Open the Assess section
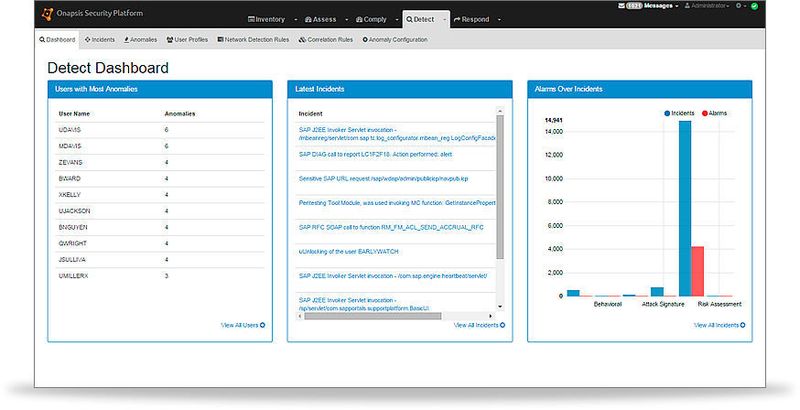Screen dimensions: 800x410 click(321, 19)
